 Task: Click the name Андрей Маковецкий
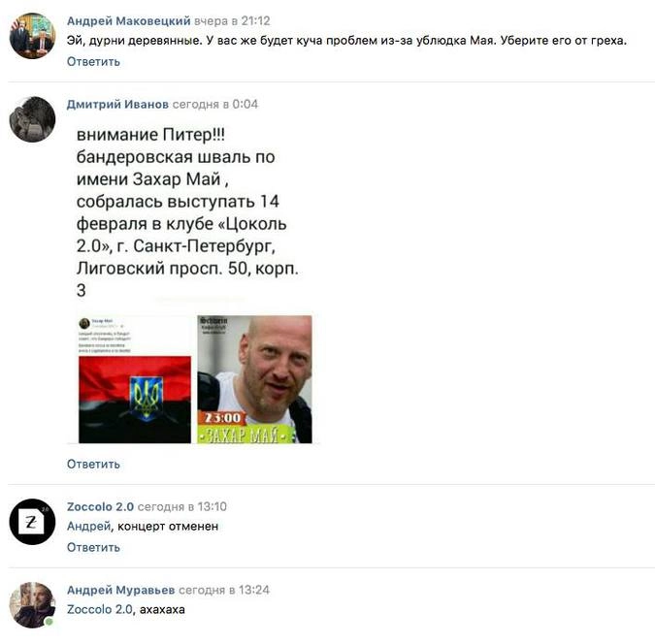click(x=129, y=21)
